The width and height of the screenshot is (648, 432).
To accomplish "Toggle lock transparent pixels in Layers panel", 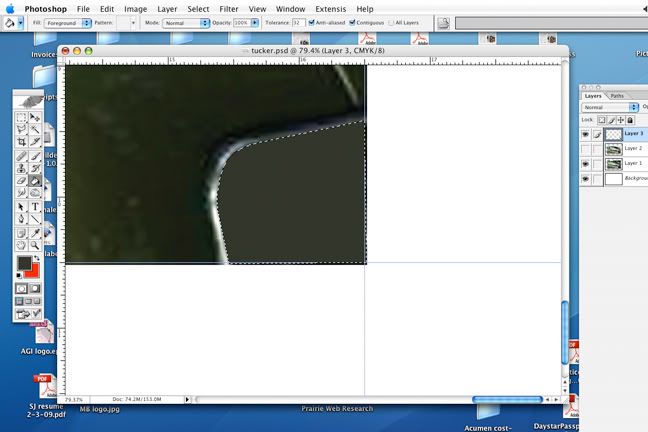I will tap(602, 120).
